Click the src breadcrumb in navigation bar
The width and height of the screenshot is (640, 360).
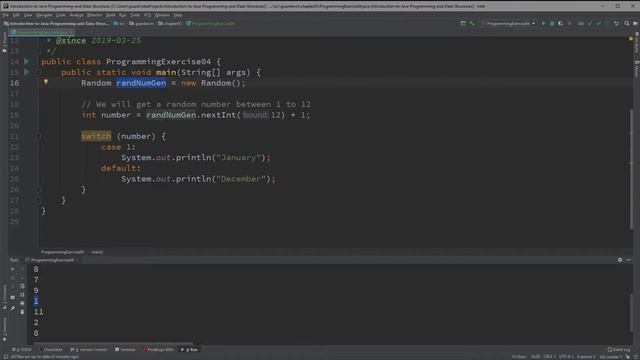119,24
